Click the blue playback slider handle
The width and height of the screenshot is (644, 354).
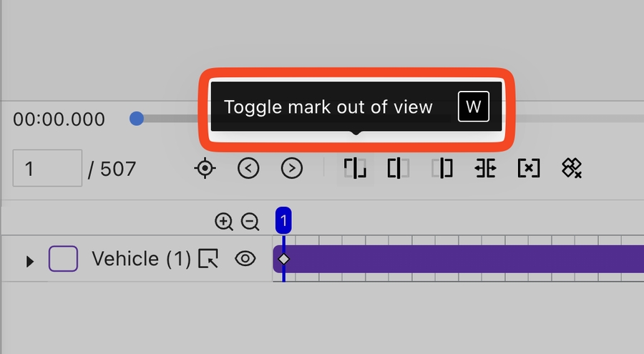(x=137, y=119)
